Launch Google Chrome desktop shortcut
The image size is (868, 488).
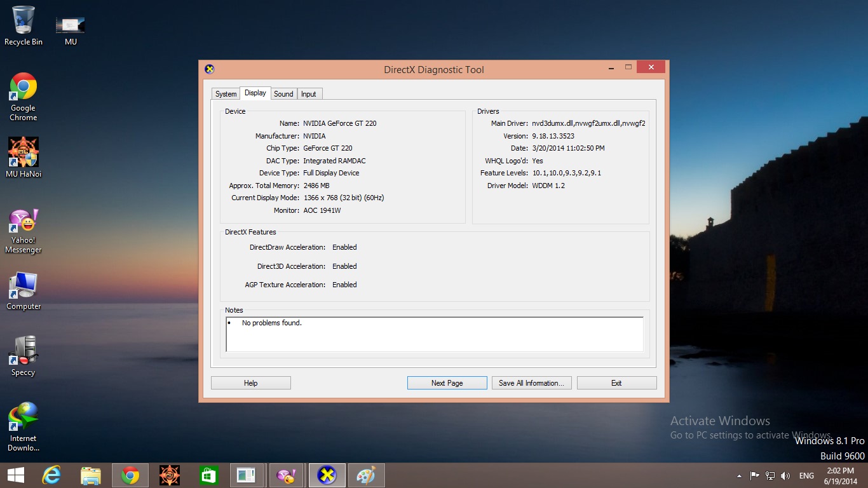point(24,97)
